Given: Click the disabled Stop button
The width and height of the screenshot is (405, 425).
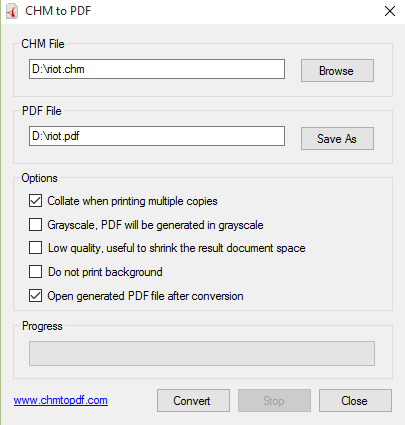Looking at the screenshot, I should pyautogui.click(x=274, y=400).
